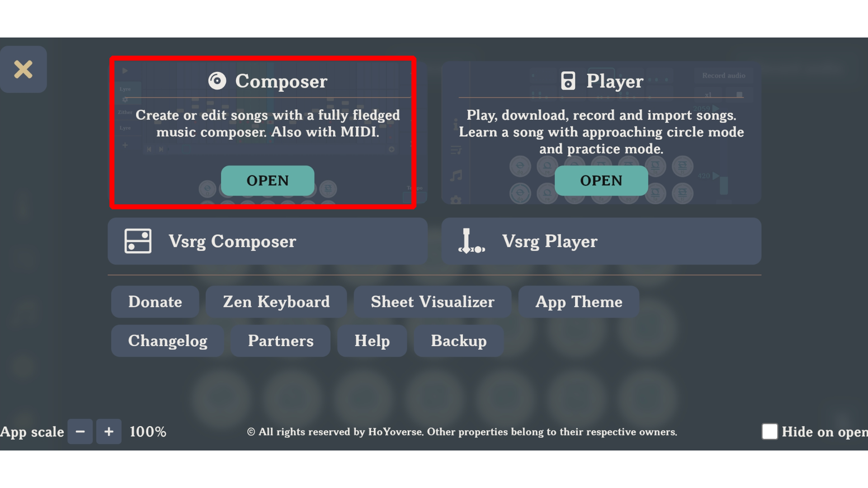Open Sheet Visualizer feature
Viewport: 868px width, 488px height.
pos(432,301)
